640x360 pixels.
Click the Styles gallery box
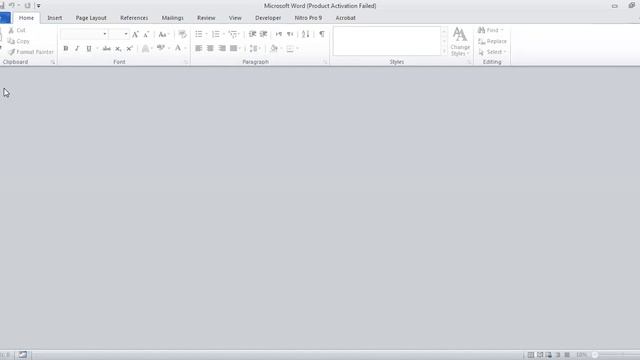pyautogui.click(x=387, y=41)
